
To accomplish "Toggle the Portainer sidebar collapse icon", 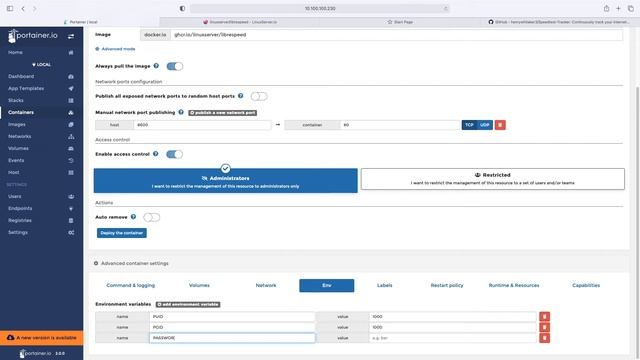I will (x=71, y=36).
